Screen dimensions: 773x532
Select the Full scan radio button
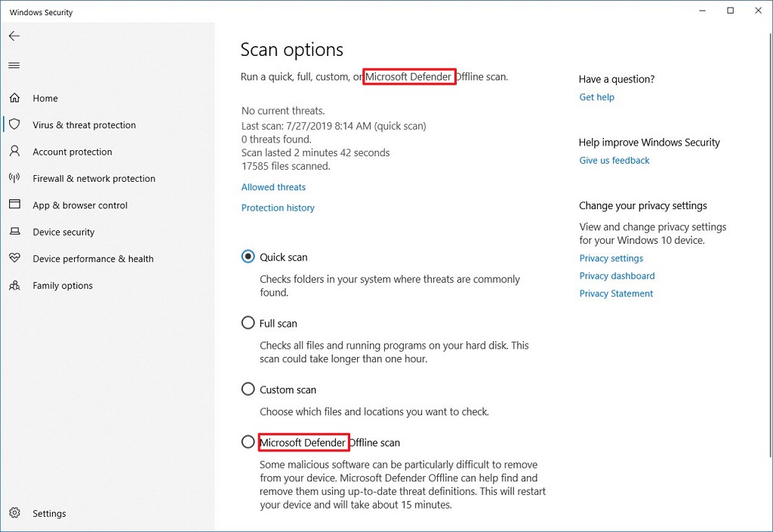248,323
